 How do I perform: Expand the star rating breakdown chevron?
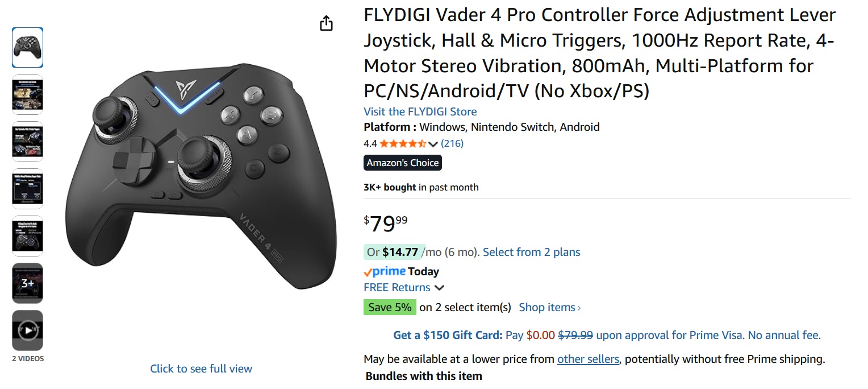pyautogui.click(x=433, y=144)
